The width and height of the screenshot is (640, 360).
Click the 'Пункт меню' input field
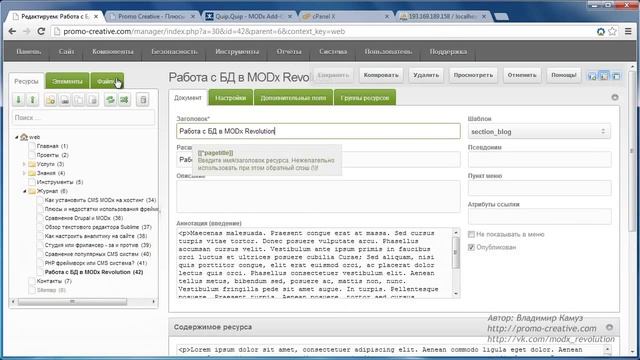pos(540,188)
